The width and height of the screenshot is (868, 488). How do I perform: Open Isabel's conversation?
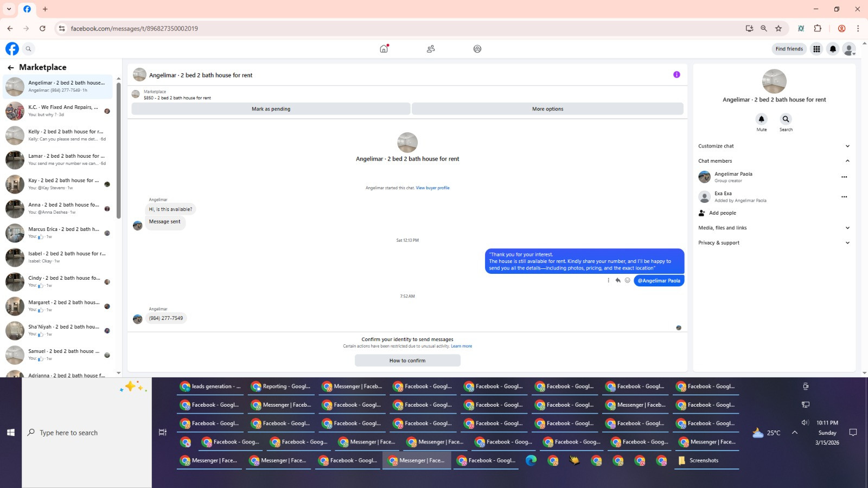coord(59,258)
